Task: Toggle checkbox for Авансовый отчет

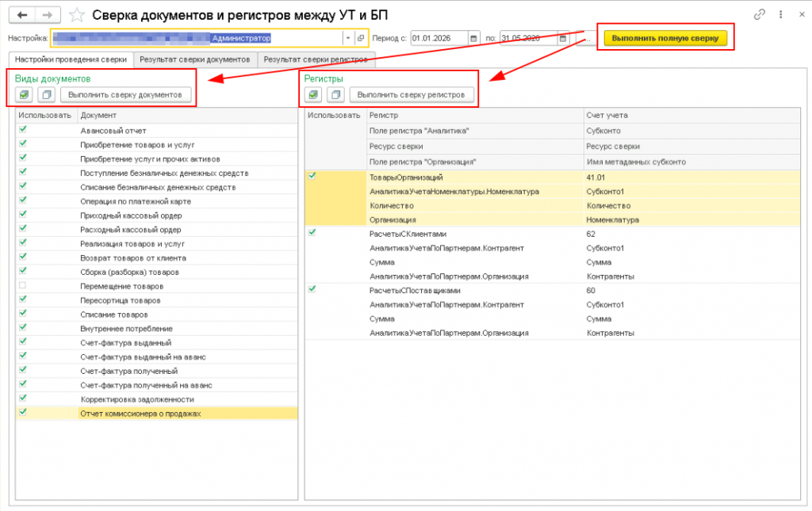Action: coord(23,129)
